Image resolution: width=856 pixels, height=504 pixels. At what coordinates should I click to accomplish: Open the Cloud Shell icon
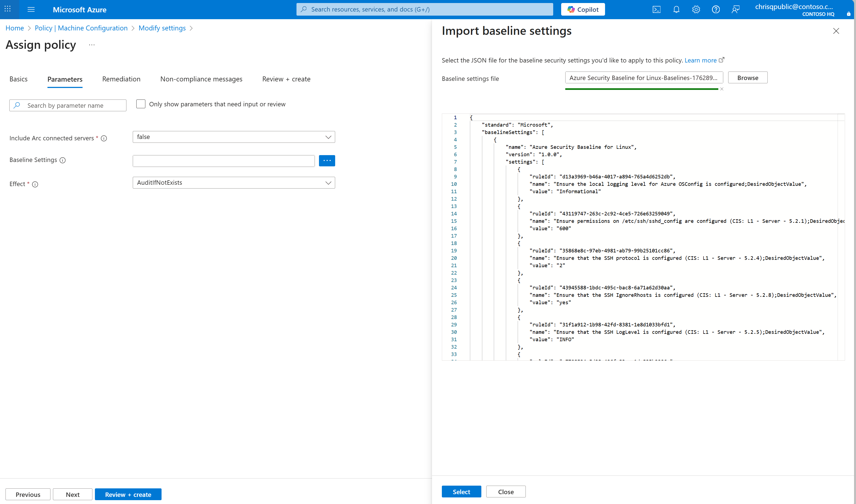656,10
